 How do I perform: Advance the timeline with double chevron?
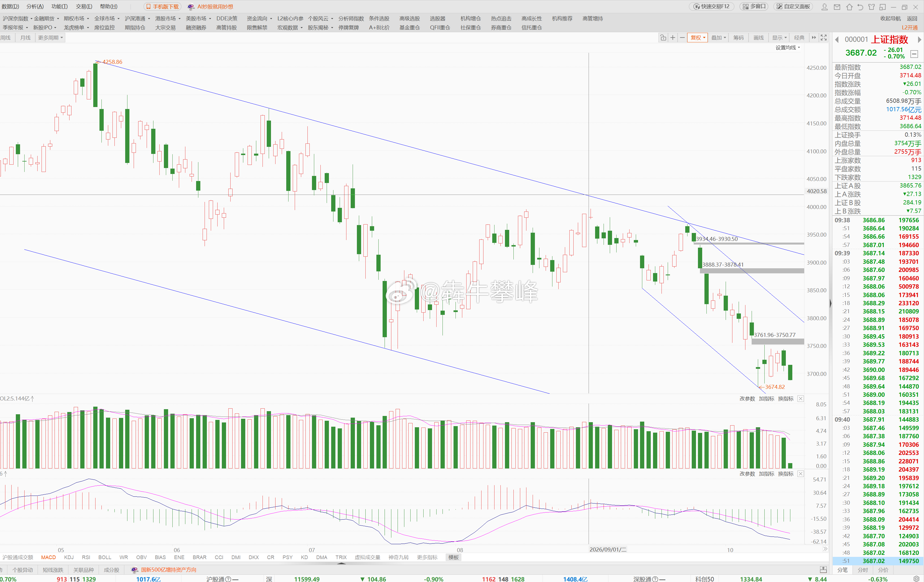(825, 549)
